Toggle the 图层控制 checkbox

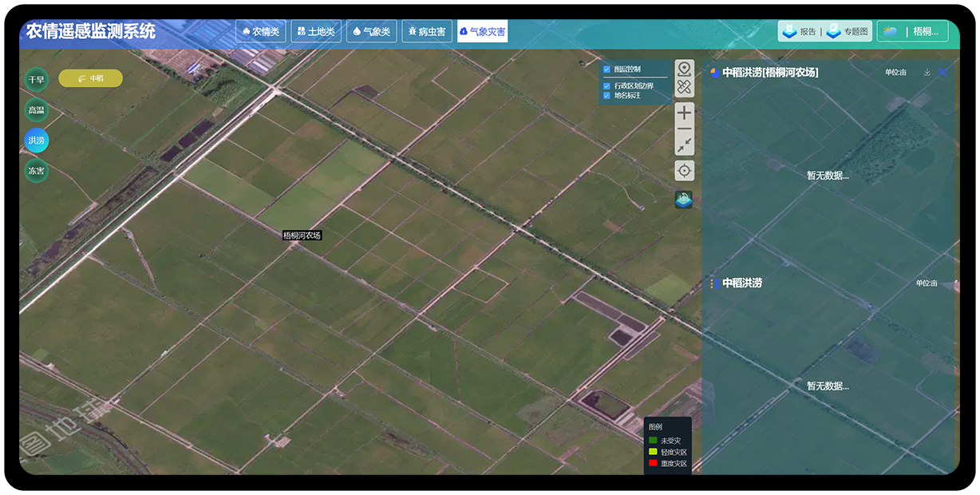point(607,69)
